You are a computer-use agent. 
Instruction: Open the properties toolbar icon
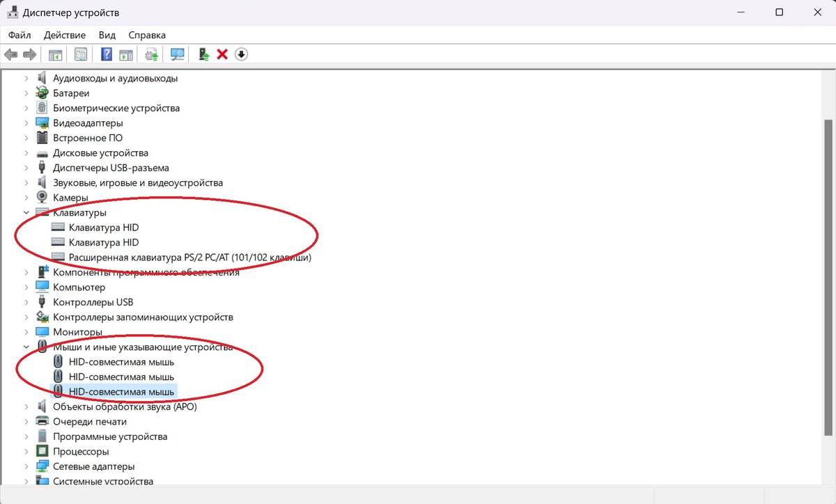coord(80,54)
